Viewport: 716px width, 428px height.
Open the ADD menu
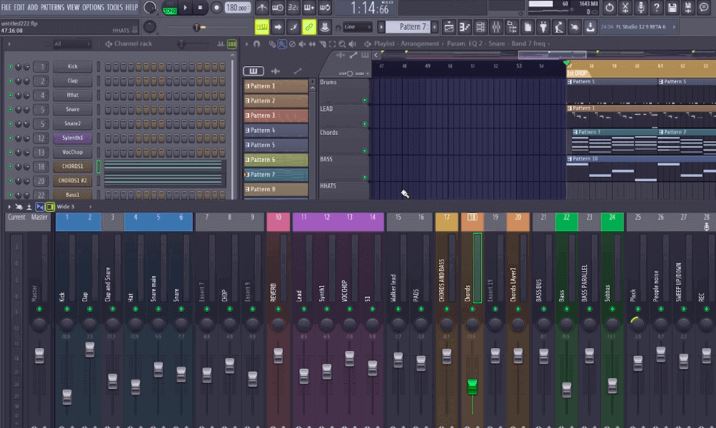tap(33, 7)
